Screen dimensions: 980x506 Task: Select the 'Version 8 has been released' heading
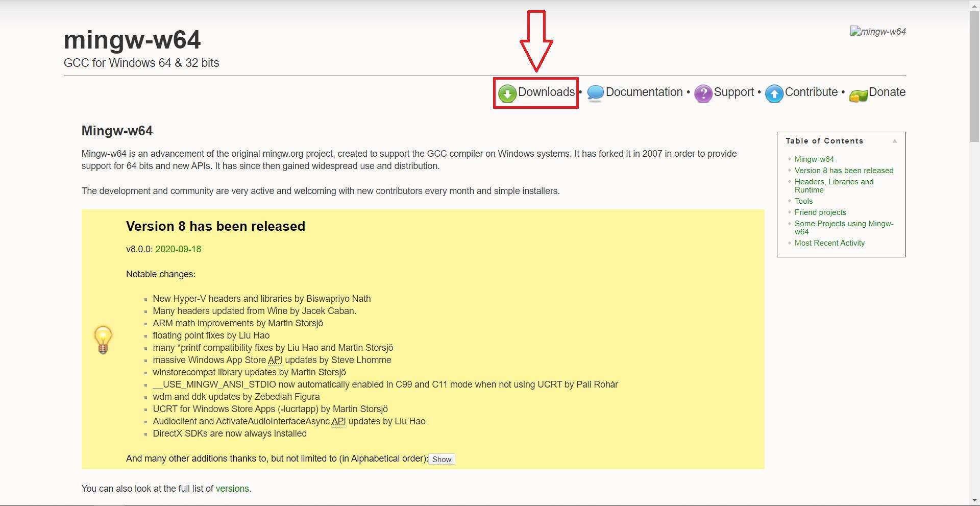coord(215,226)
